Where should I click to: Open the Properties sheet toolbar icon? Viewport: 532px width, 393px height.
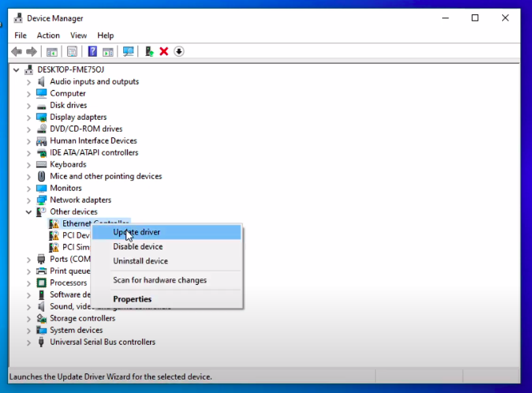(72, 51)
